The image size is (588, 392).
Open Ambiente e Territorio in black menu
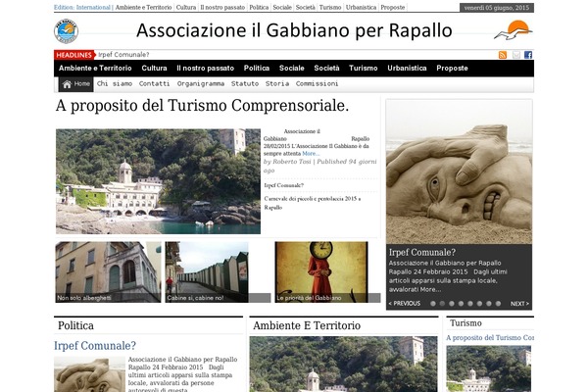(x=95, y=69)
